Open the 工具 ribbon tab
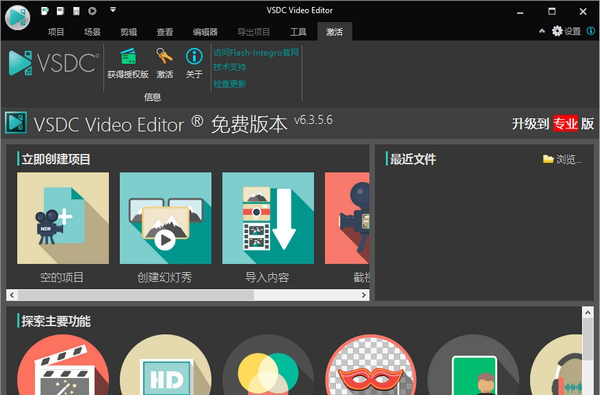Viewport: 600px width, 410px height. point(298,32)
